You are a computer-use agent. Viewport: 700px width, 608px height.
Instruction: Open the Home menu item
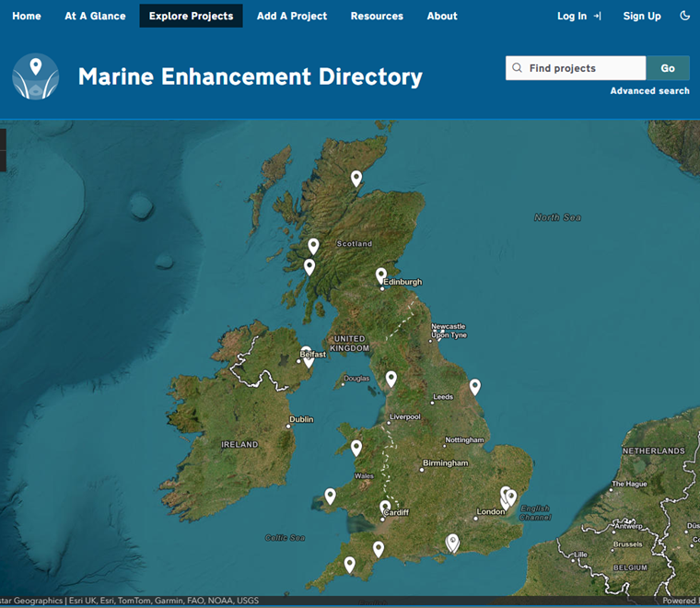click(27, 16)
